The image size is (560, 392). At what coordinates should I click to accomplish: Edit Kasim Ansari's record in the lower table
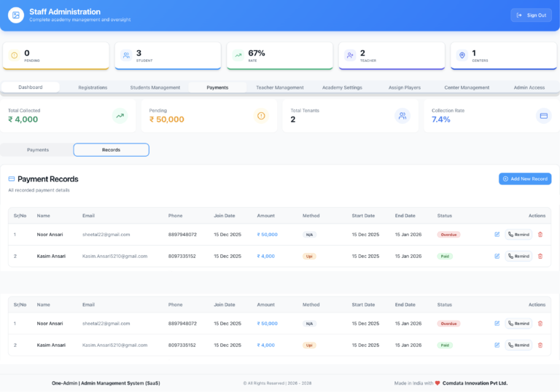coord(497,345)
